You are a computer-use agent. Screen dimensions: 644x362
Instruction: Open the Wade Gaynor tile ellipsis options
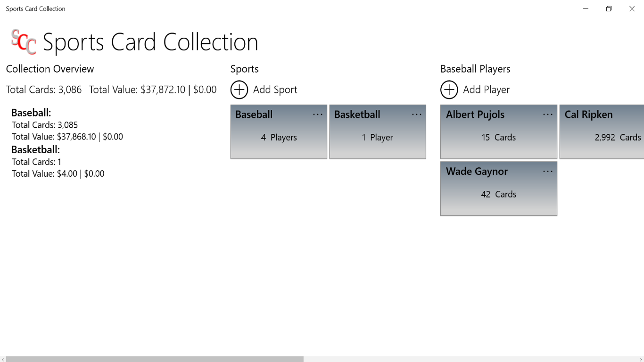tap(548, 171)
